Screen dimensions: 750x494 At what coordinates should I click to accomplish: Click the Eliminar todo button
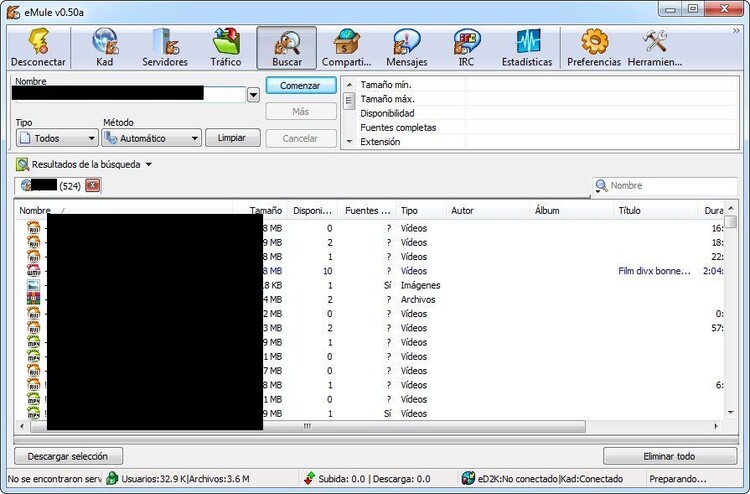point(670,456)
